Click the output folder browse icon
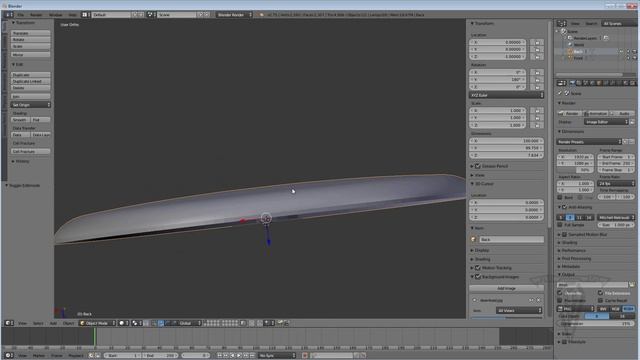Viewport: 640px width, 360px height. tap(632, 284)
